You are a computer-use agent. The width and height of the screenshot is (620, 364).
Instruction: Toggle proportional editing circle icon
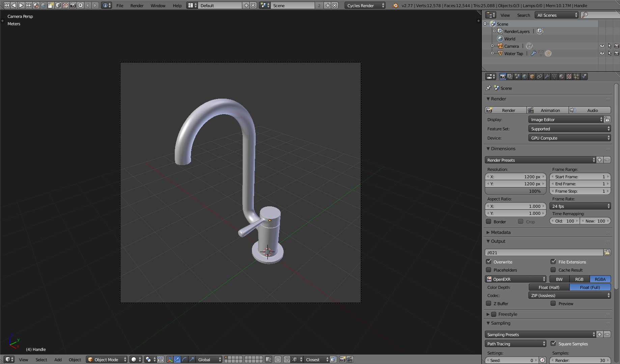[278, 360]
